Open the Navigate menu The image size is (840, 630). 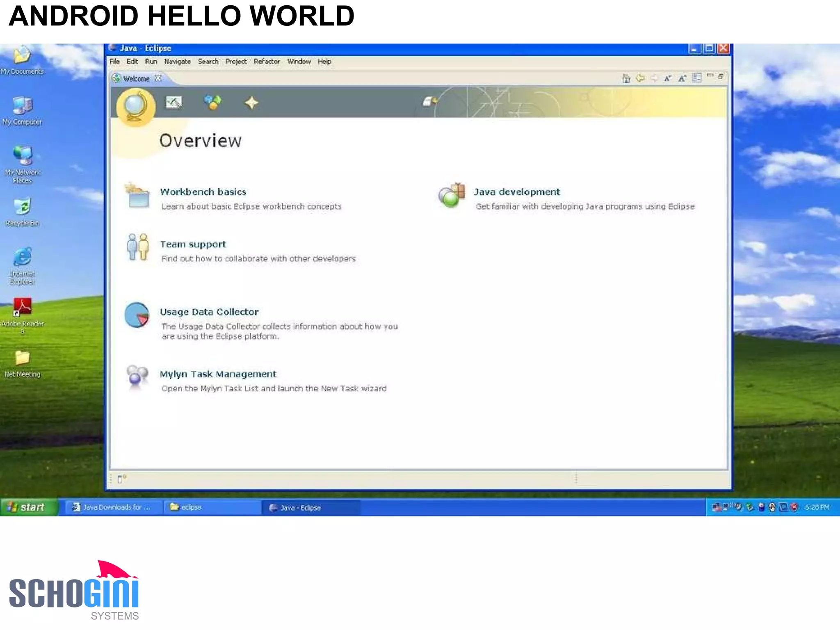click(177, 62)
